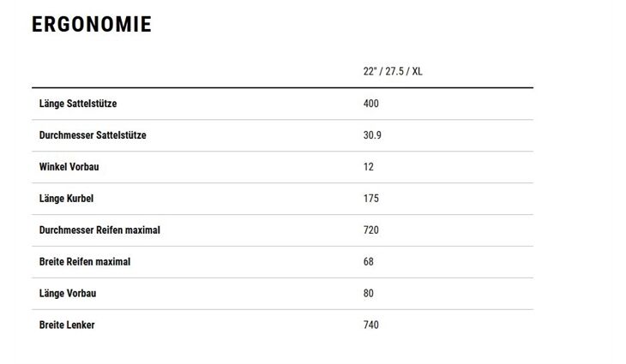This screenshot has width=626, height=364.
Task: Click the Durchmesser Reifen maximal label
Action: (99, 230)
